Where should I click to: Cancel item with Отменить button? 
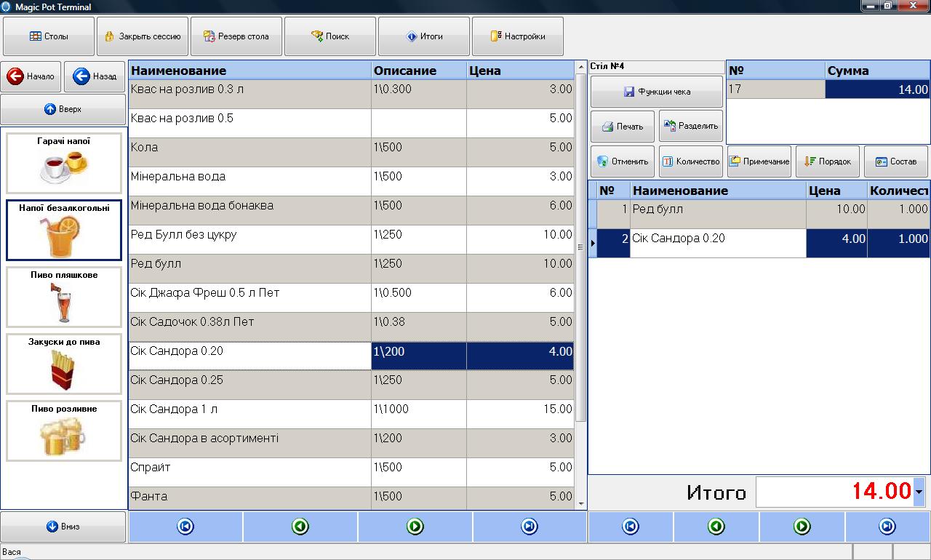tap(623, 161)
